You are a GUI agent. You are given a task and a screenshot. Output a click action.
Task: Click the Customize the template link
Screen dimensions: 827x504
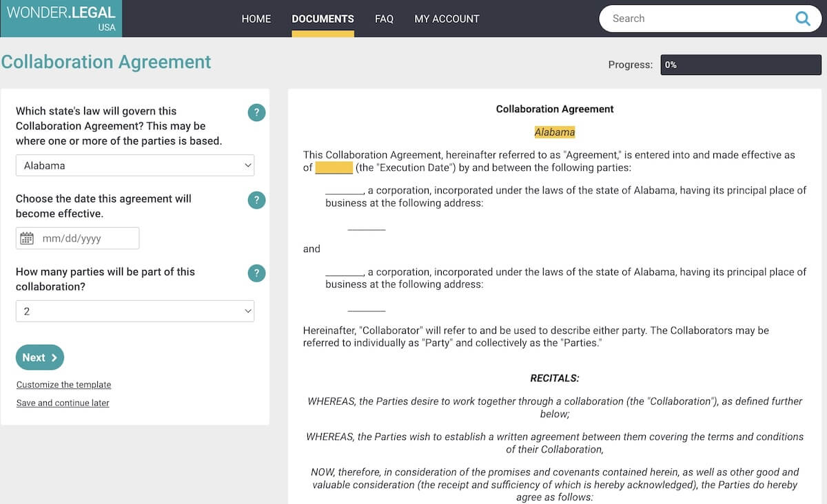(x=63, y=385)
